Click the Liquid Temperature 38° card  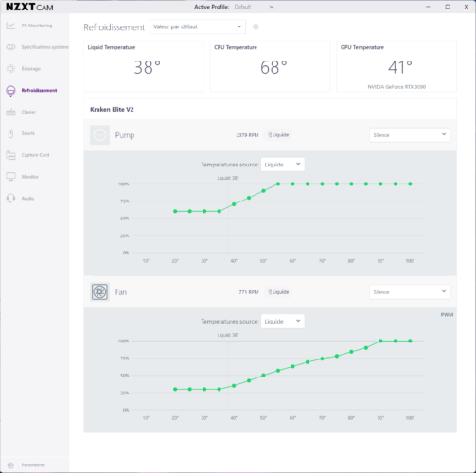(x=144, y=66)
